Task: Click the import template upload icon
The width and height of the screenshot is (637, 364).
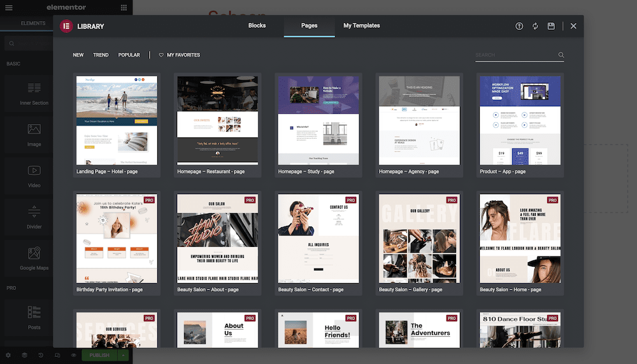Action: pyautogui.click(x=519, y=26)
